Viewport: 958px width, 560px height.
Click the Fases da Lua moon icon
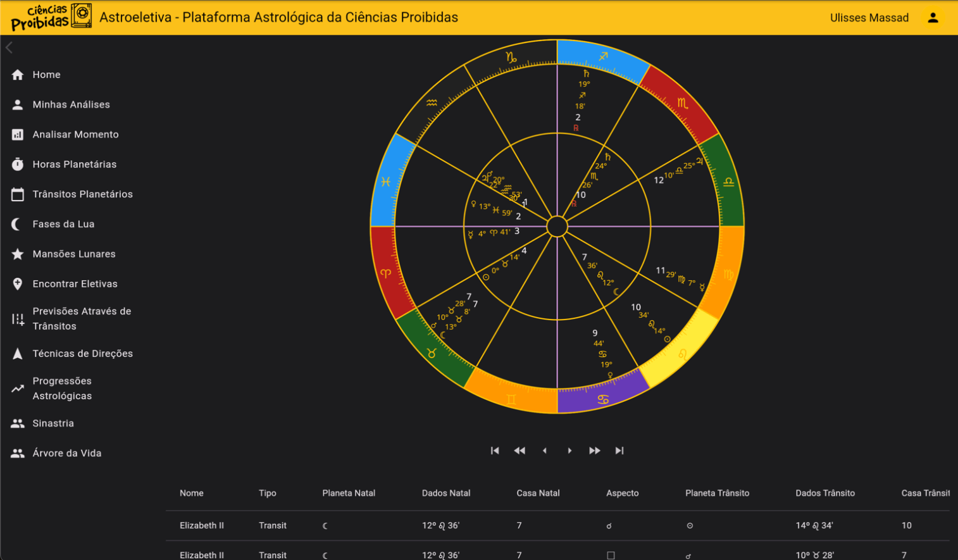(x=18, y=224)
